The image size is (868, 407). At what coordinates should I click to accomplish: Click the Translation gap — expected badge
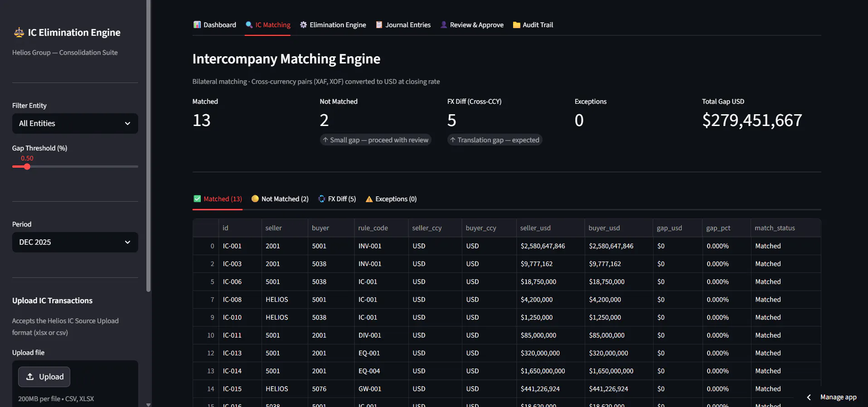pos(495,140)
